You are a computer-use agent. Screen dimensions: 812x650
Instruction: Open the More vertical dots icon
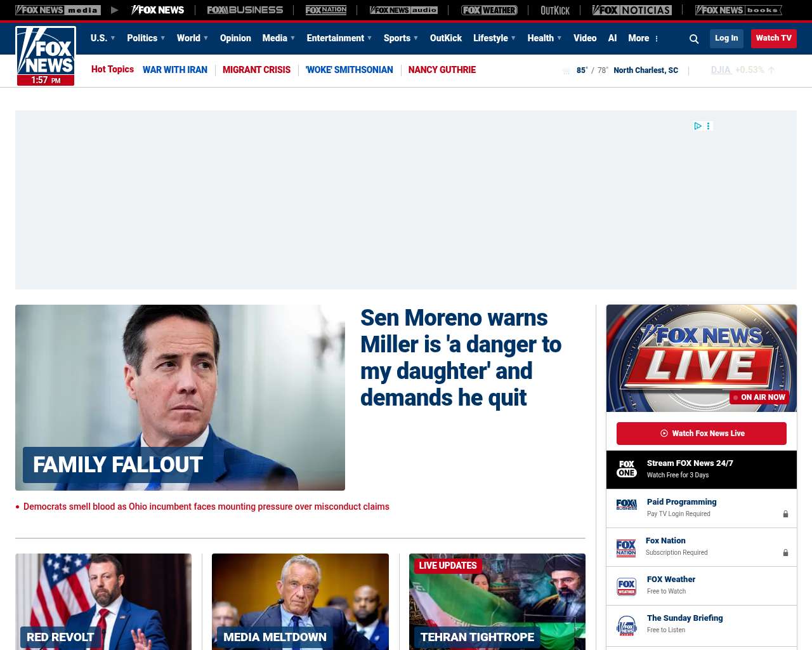click(x=657, y=39)
